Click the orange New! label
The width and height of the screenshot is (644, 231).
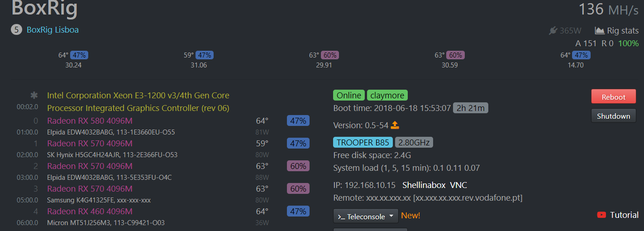point(410,216)
